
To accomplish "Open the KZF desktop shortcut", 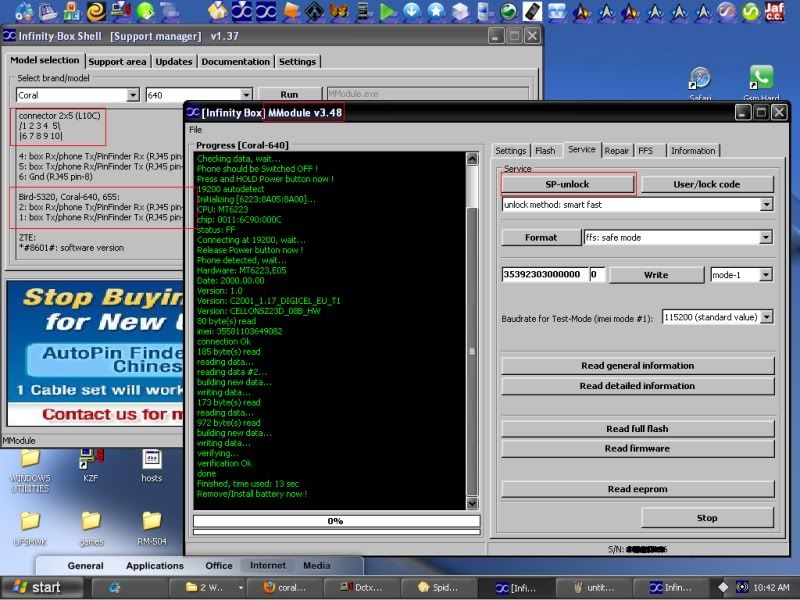I will [x=91, y=465].
